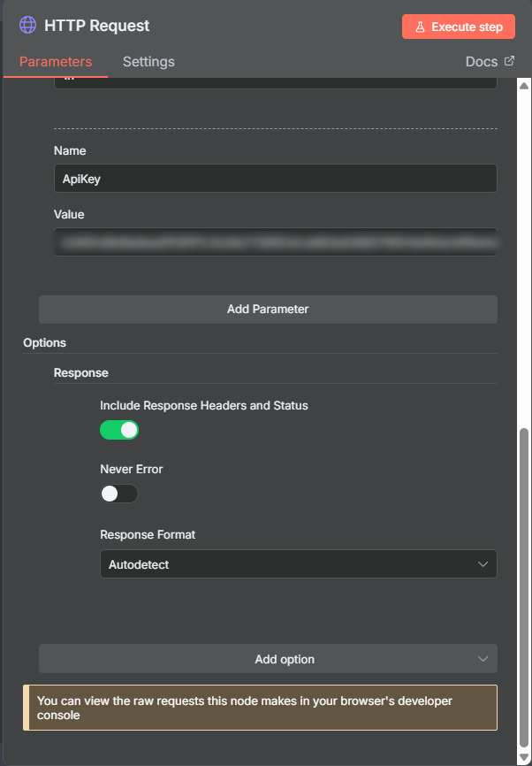Viewport: 532px width, 766px height.
Task: Click the HTTP Request globe icon
Action: [28, 26]
